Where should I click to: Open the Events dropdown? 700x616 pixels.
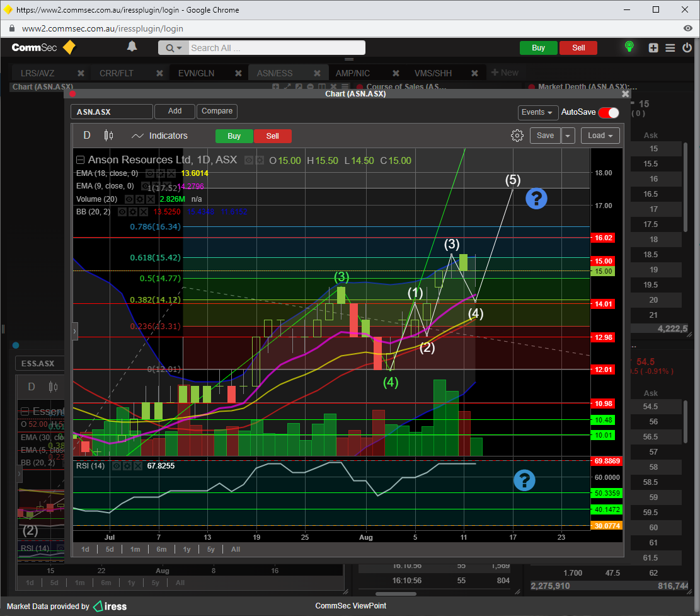(x=537, y=112)
